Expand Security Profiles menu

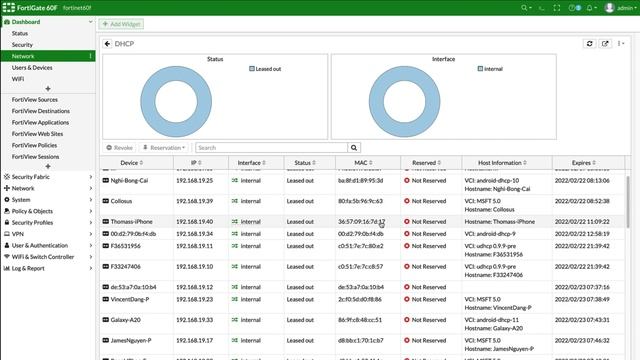click(x=48, y=222)
